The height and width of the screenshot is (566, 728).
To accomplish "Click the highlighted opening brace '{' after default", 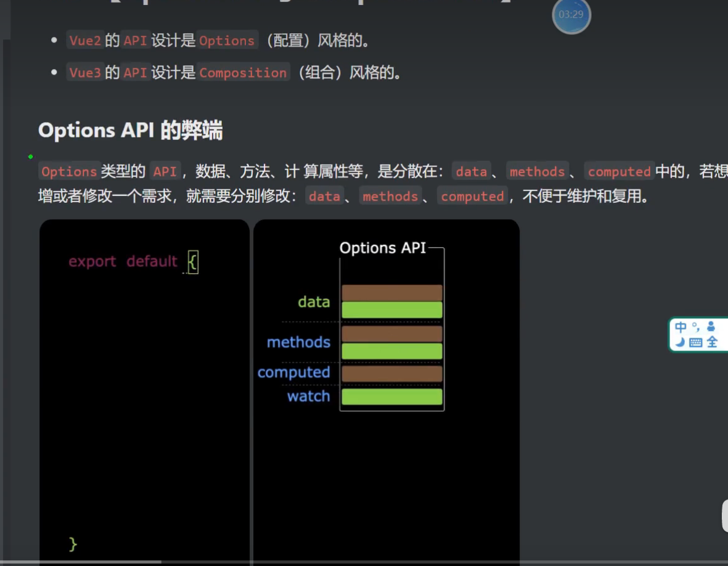I will tap(193, 262).
